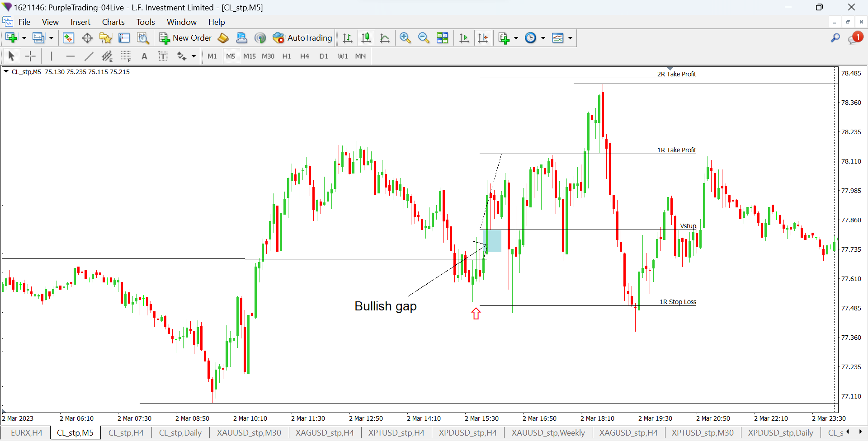Switch to bar chart display
This screenshot has height=441, width=868.
tap(347, 38)
